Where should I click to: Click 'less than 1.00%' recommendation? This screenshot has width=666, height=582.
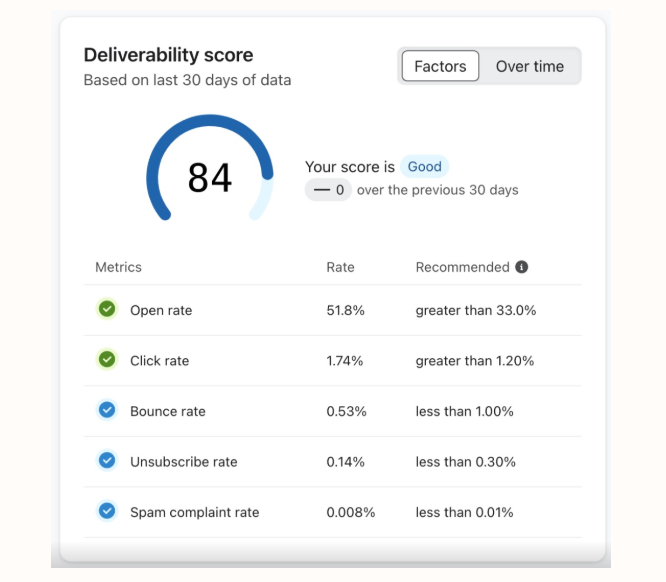pyautogui.click(x=464, y=412)
